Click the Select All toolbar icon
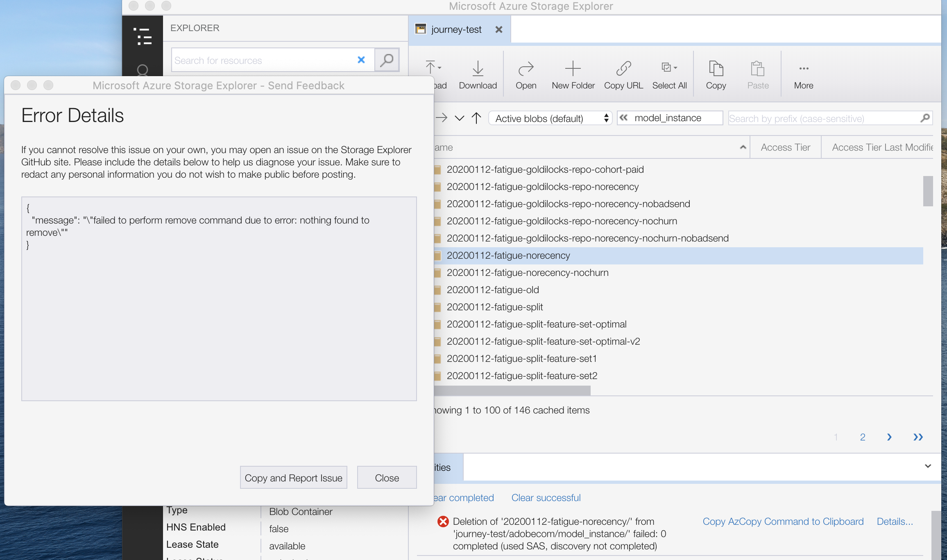This screenshot has height=560, width=947. (x=669, y=74)
